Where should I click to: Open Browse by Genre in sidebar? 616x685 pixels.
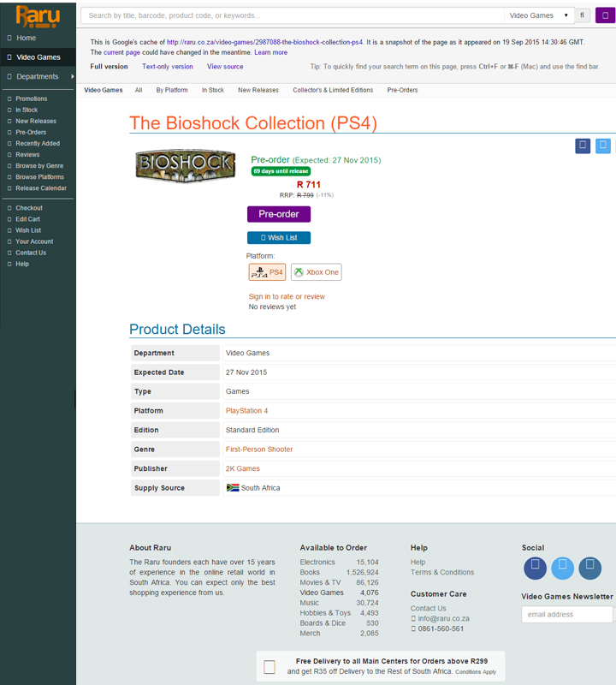pos(39,166)
